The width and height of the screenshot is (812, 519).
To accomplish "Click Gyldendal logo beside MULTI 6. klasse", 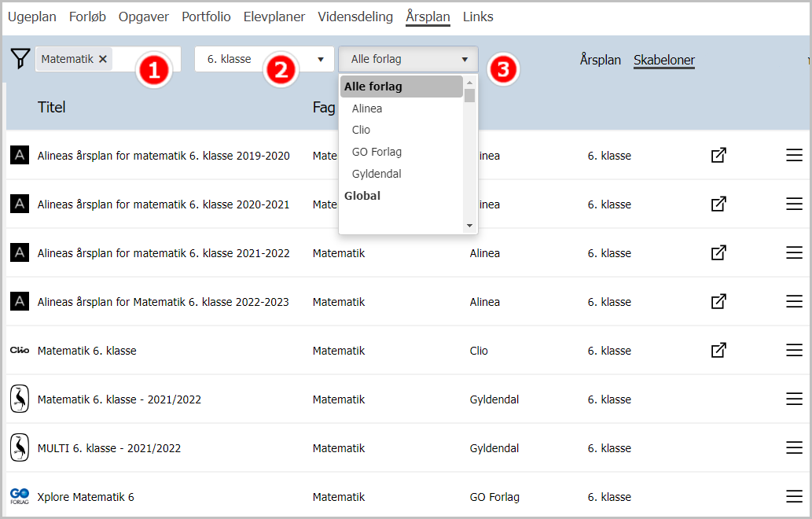I will click(20, 447).
